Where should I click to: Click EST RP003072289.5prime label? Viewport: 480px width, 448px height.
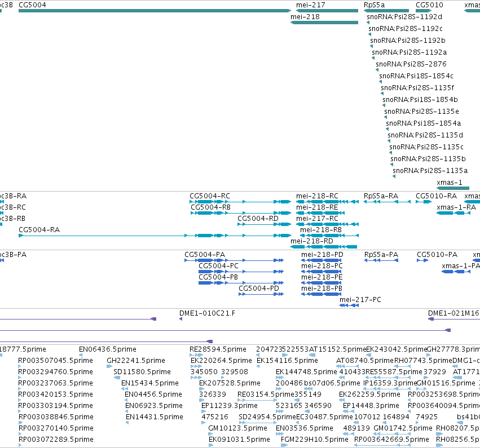[56, 440]
